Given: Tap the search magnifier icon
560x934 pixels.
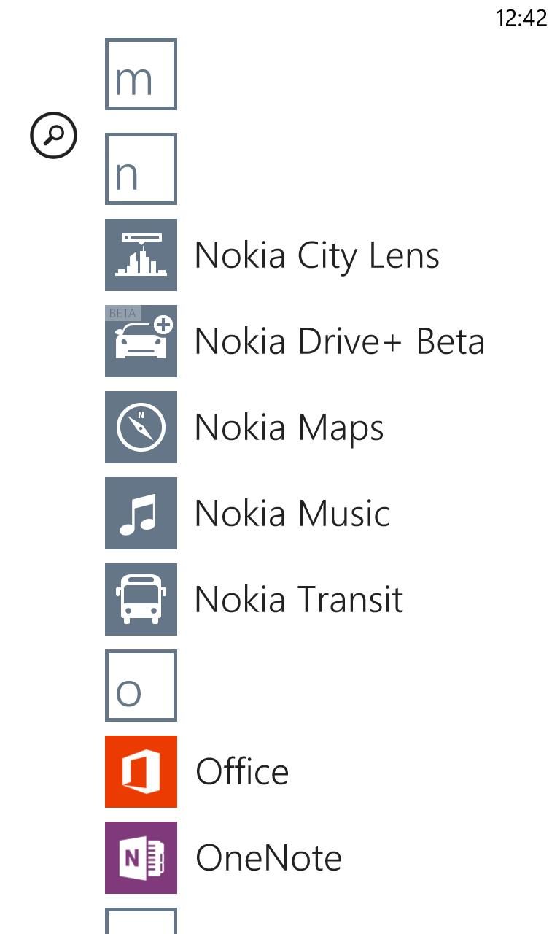Looking at the screenshot, I should (53, 135).
